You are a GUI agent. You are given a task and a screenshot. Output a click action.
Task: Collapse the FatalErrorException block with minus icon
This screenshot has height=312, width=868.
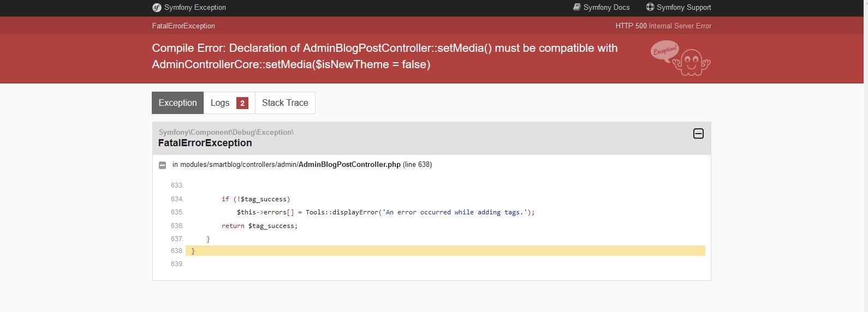coord(698,134)
